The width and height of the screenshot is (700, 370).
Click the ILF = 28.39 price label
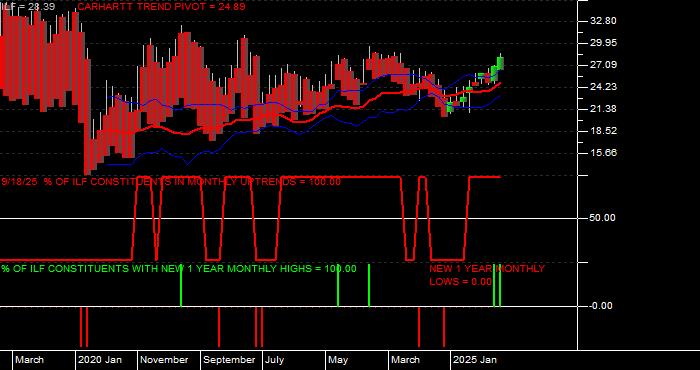tap(28, 7)
